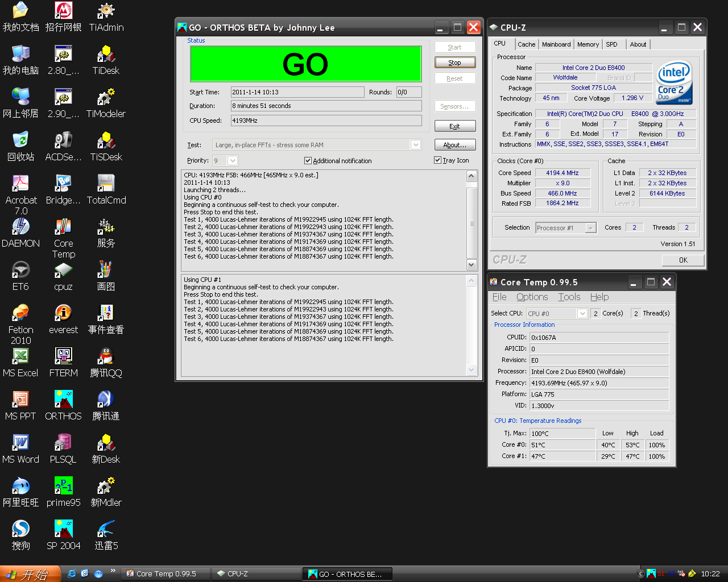Launch Acrobat 7.0 from the desktop

[x=20, y=194]
